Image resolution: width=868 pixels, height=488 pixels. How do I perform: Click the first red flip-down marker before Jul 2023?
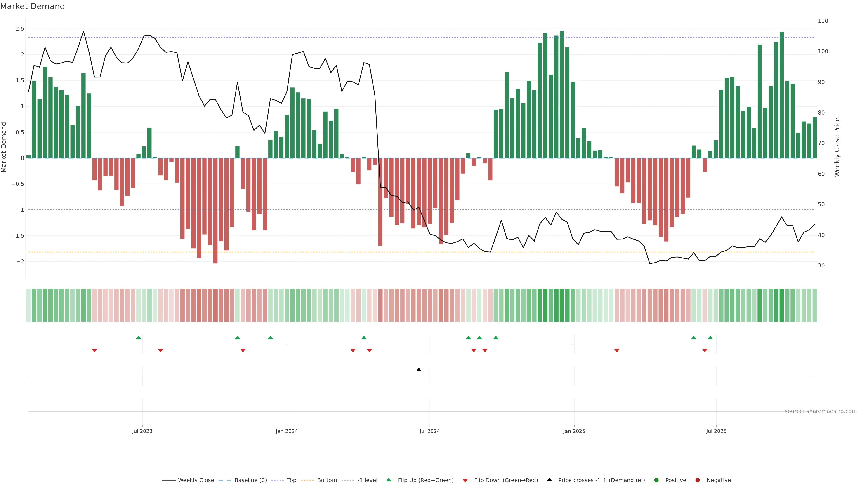click(x=95, y=351)
